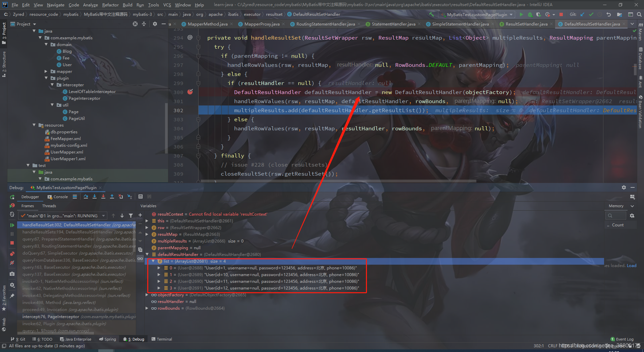This screenshot has height=352, width=644.
Task: Open the Event Log button
Action: (622, 339)
